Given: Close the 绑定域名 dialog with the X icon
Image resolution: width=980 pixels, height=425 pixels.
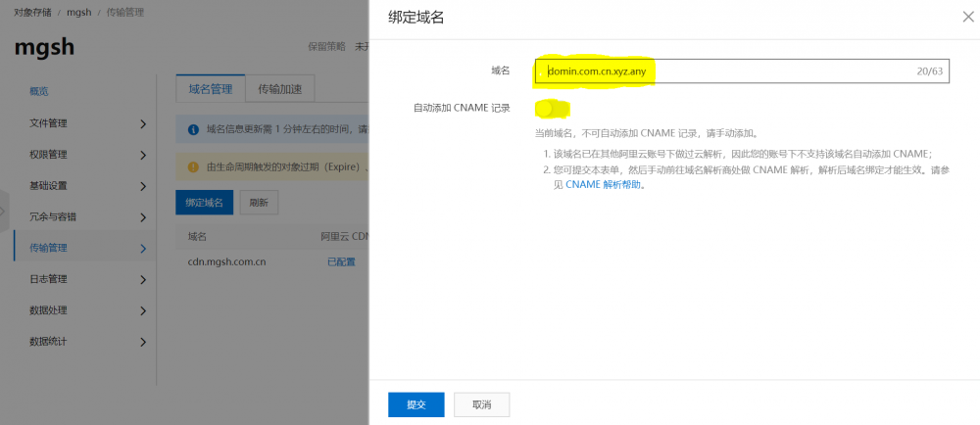Looking at the screenshot, I should (x=968, y=18).
